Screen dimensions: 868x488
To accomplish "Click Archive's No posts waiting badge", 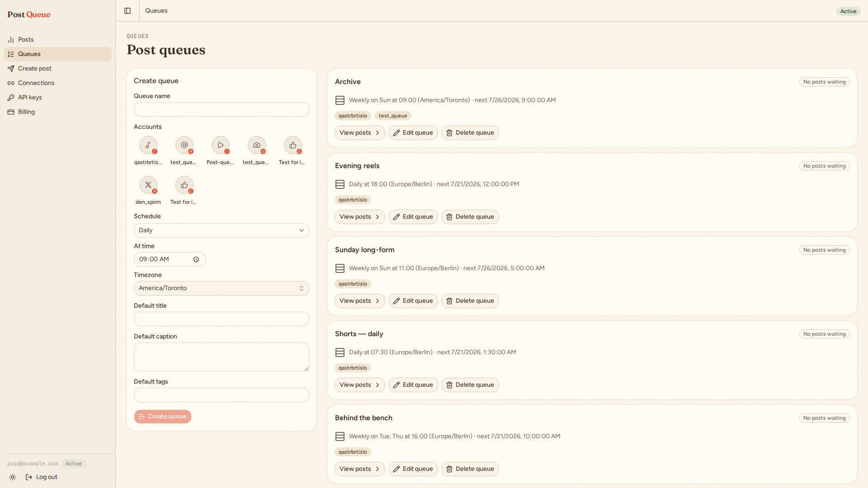I will (x=825, y=82).
